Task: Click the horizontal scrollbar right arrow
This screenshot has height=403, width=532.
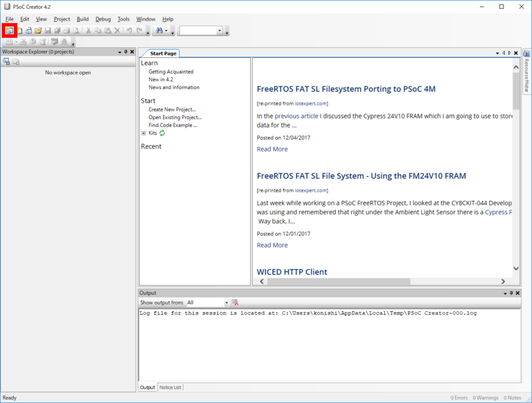Action: 503,281
